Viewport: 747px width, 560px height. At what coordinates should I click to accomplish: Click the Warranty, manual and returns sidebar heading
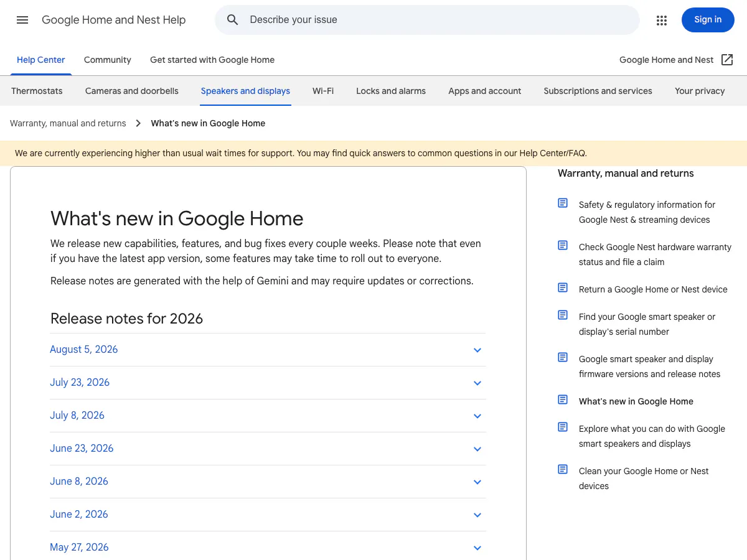[626, 174]
